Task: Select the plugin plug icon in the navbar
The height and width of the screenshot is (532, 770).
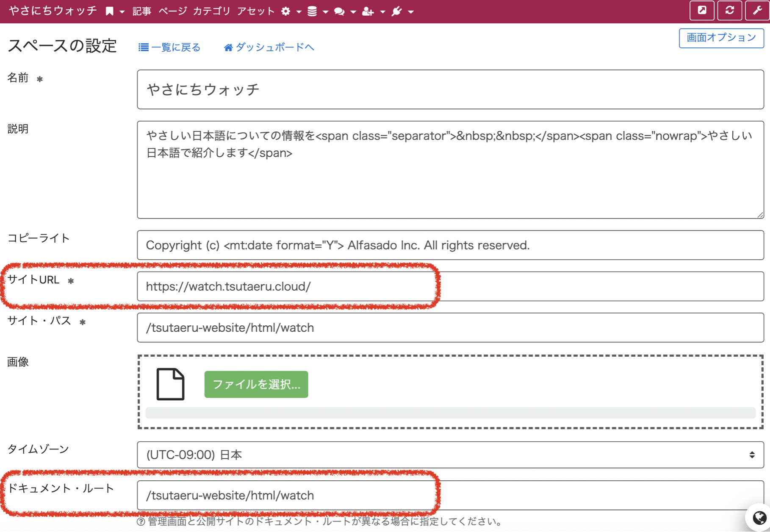Action: (x=396, y=11)
